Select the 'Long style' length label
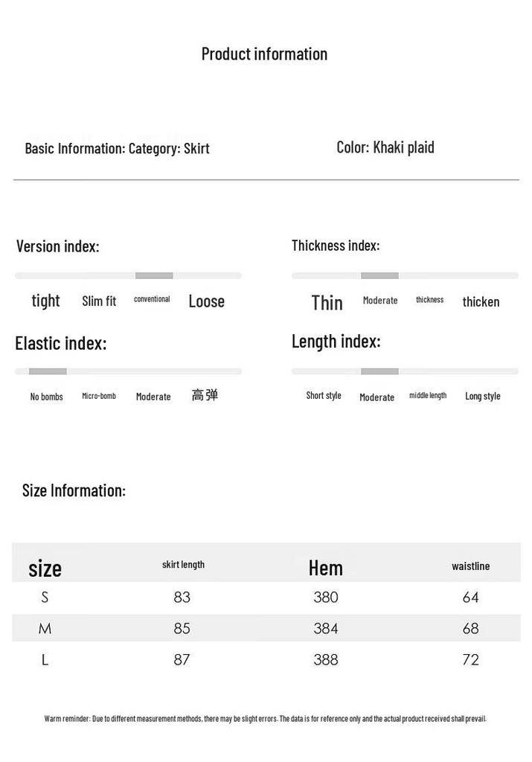532x762 pixels. click(x=482, y=396)
